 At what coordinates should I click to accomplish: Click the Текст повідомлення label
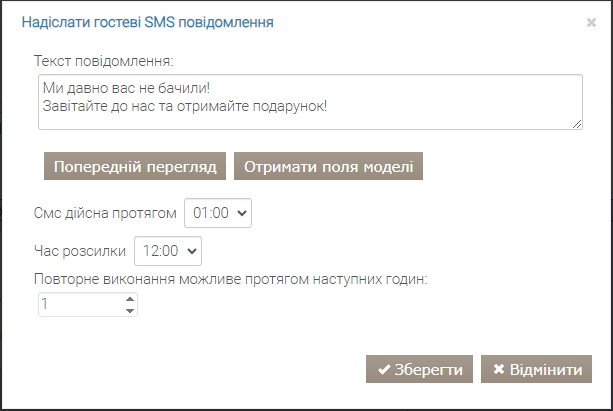[104, 61]
